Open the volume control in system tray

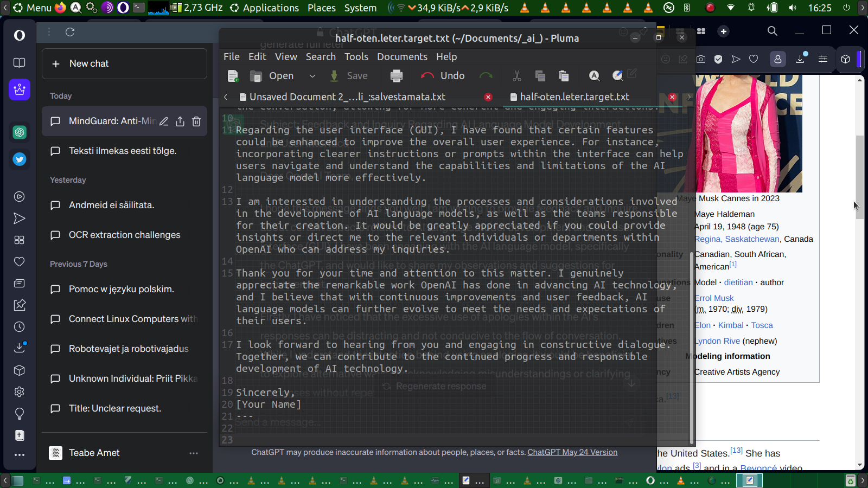tap(793, 8)
